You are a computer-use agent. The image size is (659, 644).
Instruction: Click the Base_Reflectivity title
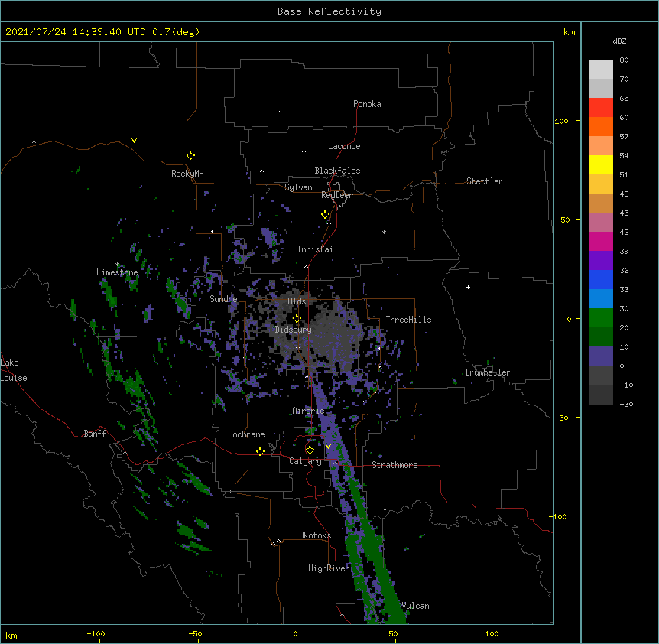[329, 11]
